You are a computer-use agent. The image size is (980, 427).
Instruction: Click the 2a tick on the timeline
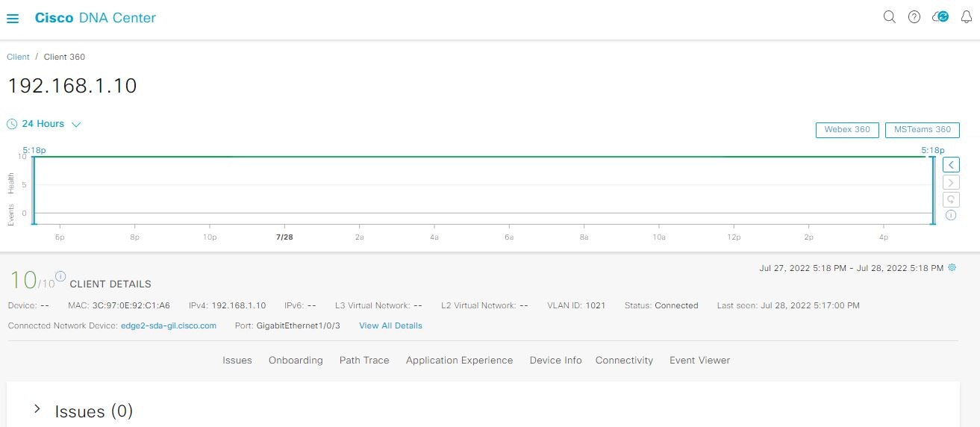(x=359, y=237)
